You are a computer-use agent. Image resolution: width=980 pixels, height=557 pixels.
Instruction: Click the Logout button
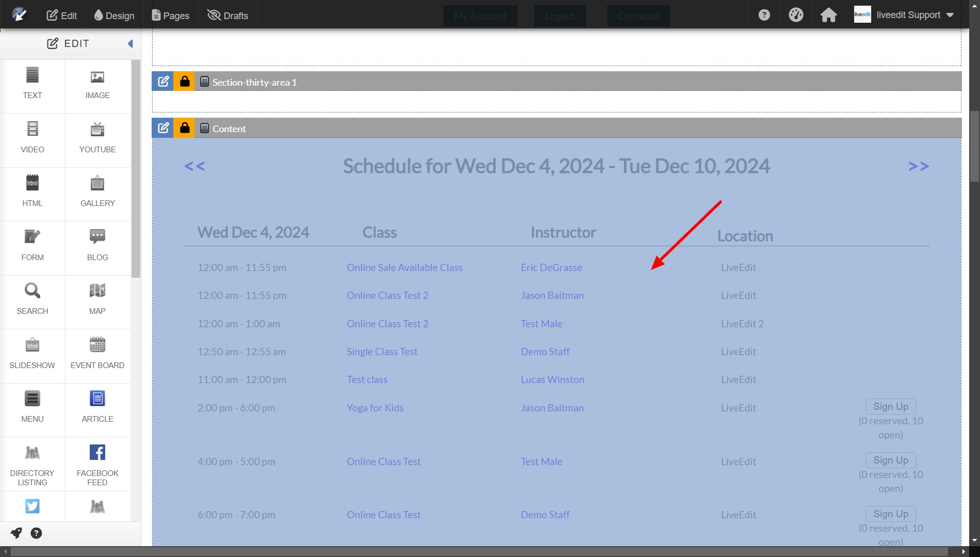pos(560,16)
